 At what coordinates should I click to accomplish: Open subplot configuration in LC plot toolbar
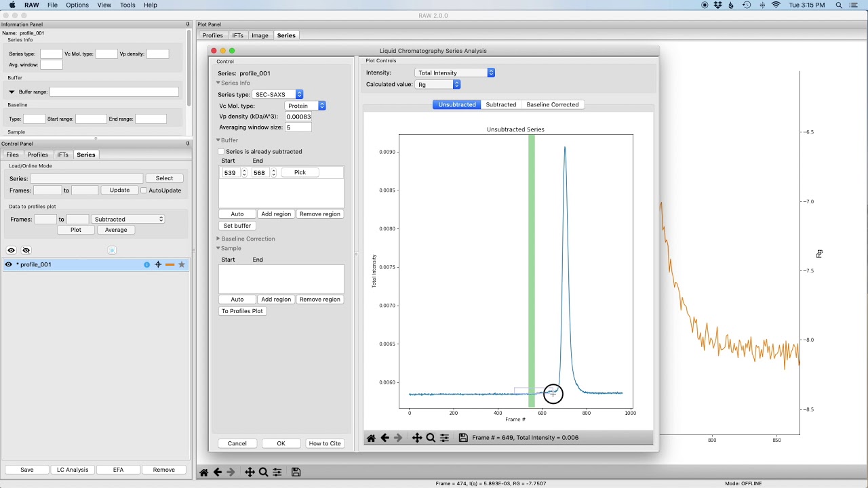point(444,438)
